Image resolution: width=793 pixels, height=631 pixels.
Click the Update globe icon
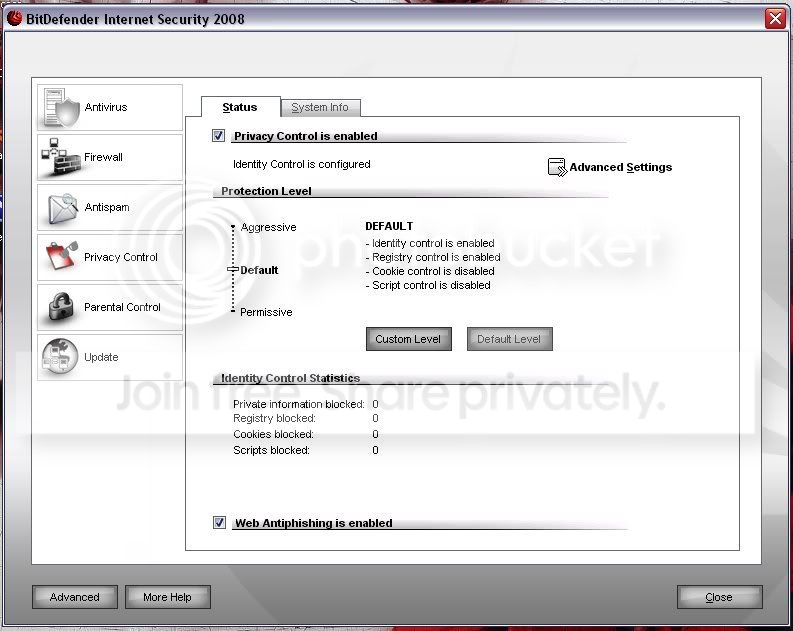[x=61, y=356]
